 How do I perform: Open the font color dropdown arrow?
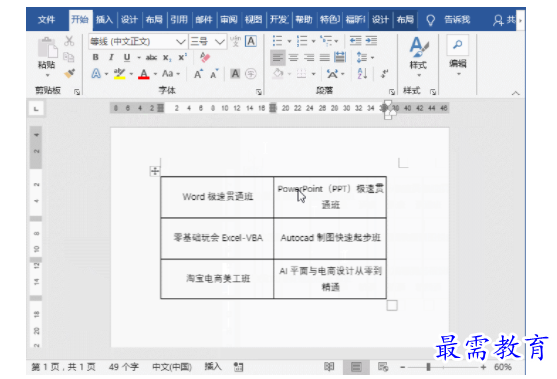coord(155,74)
